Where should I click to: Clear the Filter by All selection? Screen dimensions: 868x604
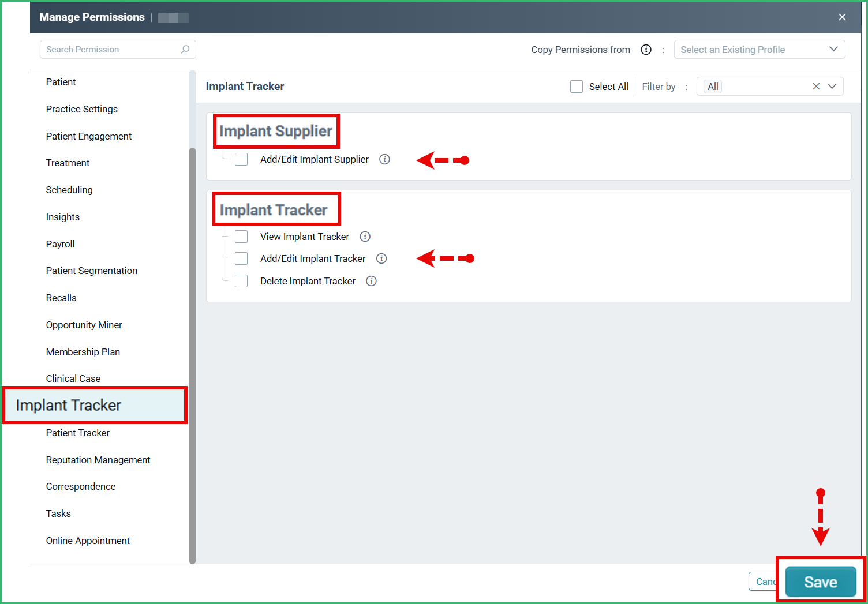point(816,87)
